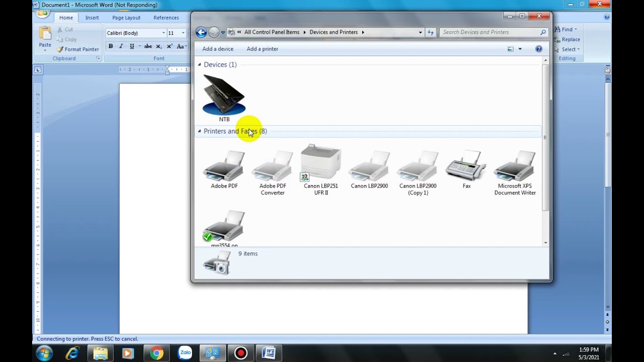Select the Canon LBP2900 (Copy 1) printer

(x=418, y=173)
